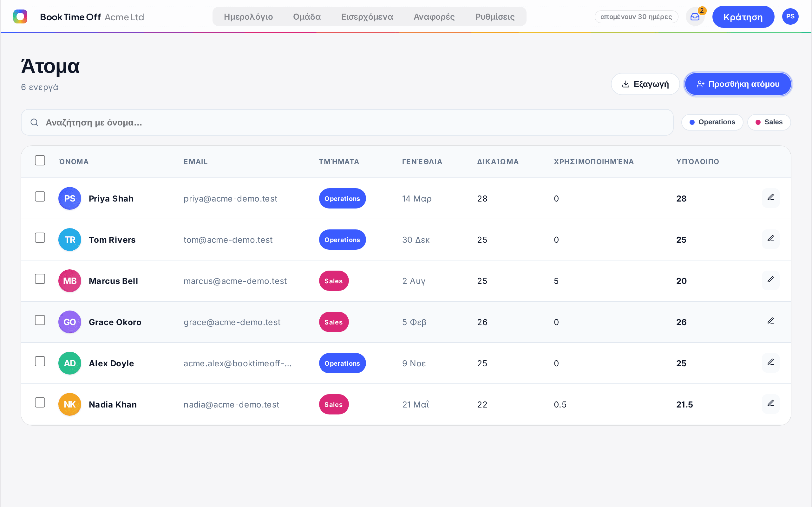Filter by the Sales department chip
The height and width of the screenshot is (507, 812).
[769, 122]
